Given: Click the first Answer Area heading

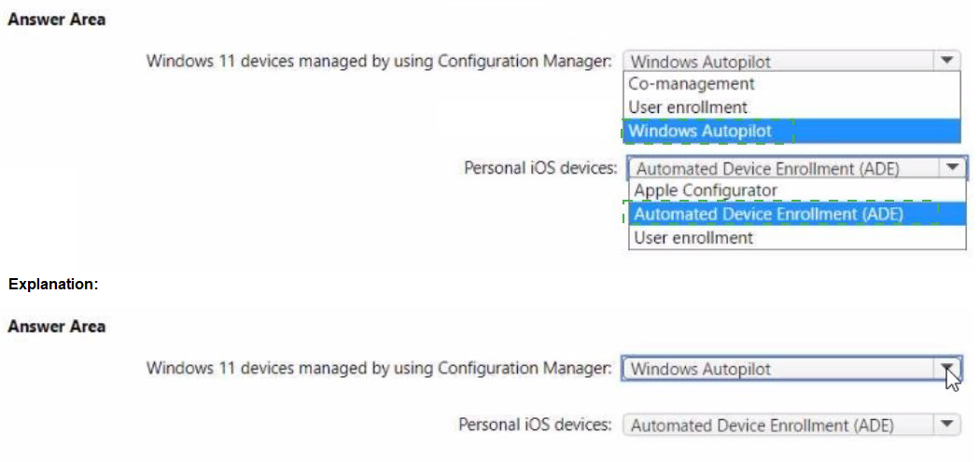Looking at the screenshot, I should point(56,20).
